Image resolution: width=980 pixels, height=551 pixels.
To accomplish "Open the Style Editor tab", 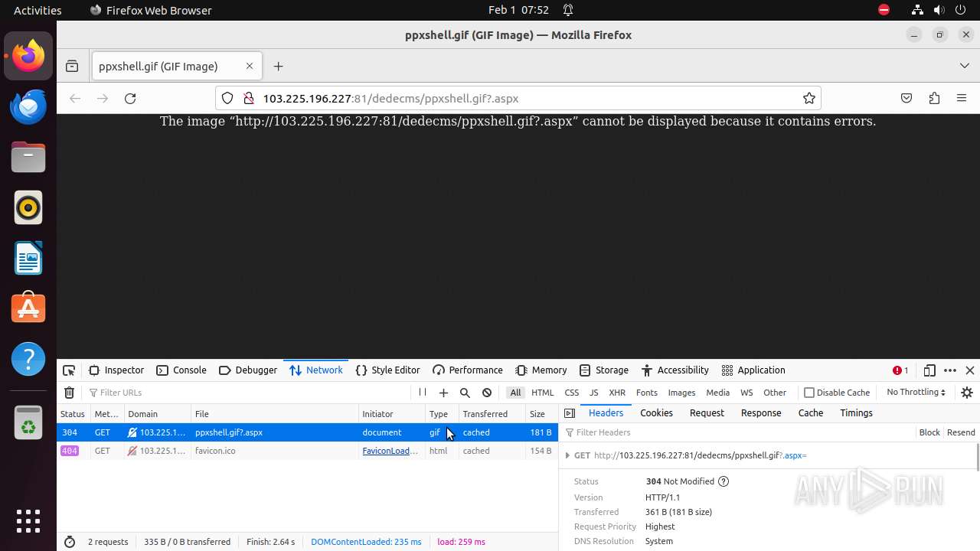I will 388,370.
